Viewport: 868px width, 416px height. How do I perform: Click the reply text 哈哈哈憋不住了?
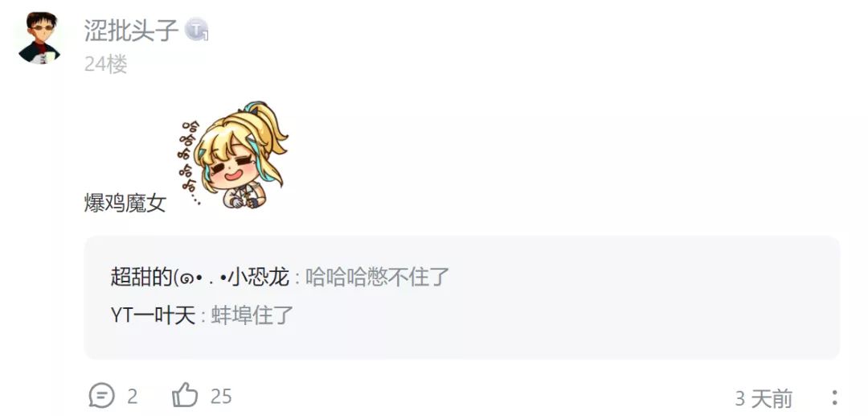tap(378, 277)
